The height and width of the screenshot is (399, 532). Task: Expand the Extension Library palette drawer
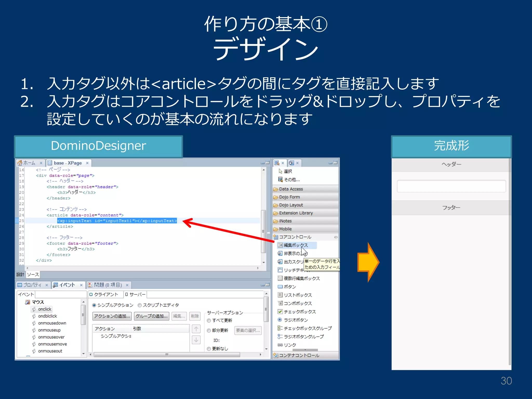click(305, 213)
